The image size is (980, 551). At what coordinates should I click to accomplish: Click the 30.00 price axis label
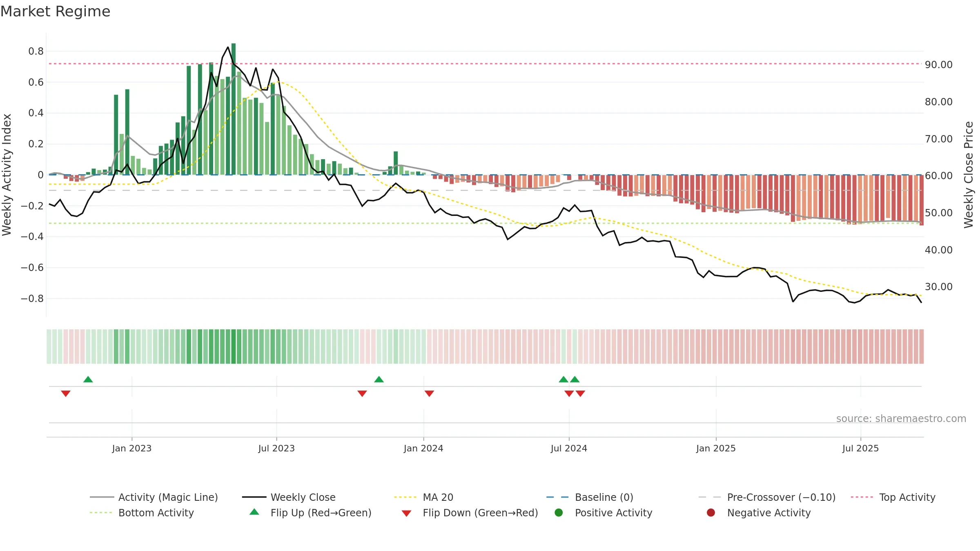939,287
